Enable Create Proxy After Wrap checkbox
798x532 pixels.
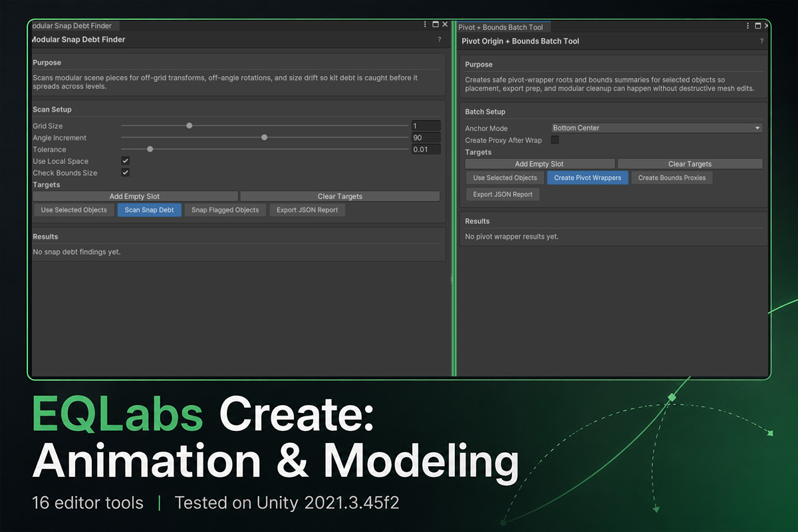pyautogui.click(x=555, y=140)
